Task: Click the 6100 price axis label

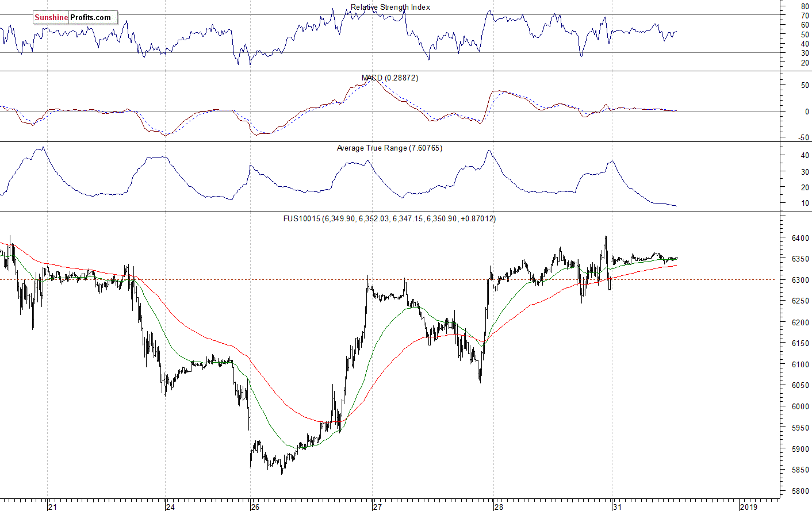Action: coord(800,365)
